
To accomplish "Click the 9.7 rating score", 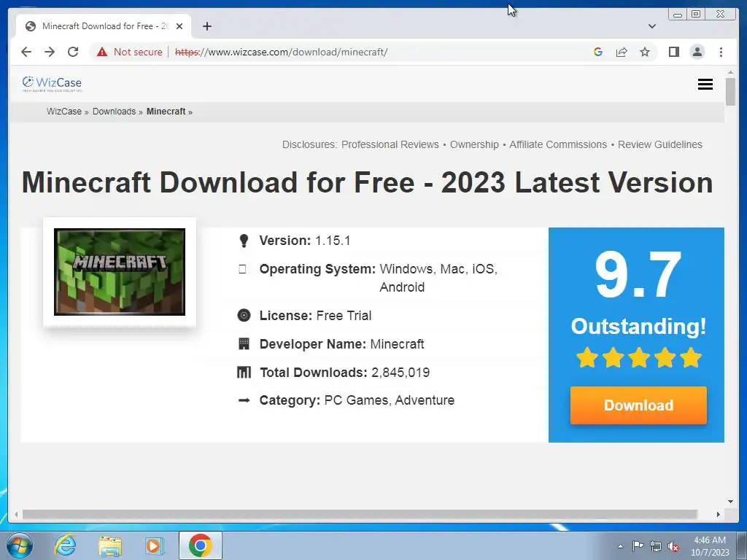I will pos(638,275).
